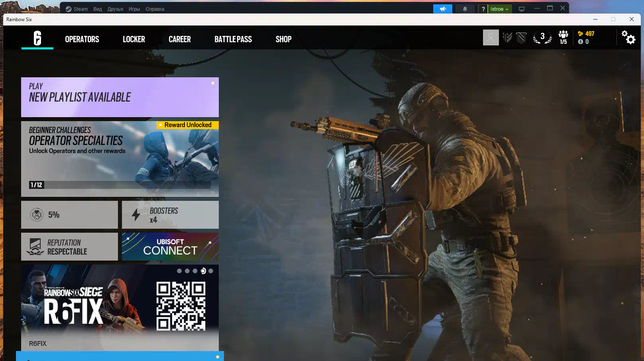This screenshot has width=644, height=361.
Task: Open the squad 1/5 icon
Action: (563, 37)
